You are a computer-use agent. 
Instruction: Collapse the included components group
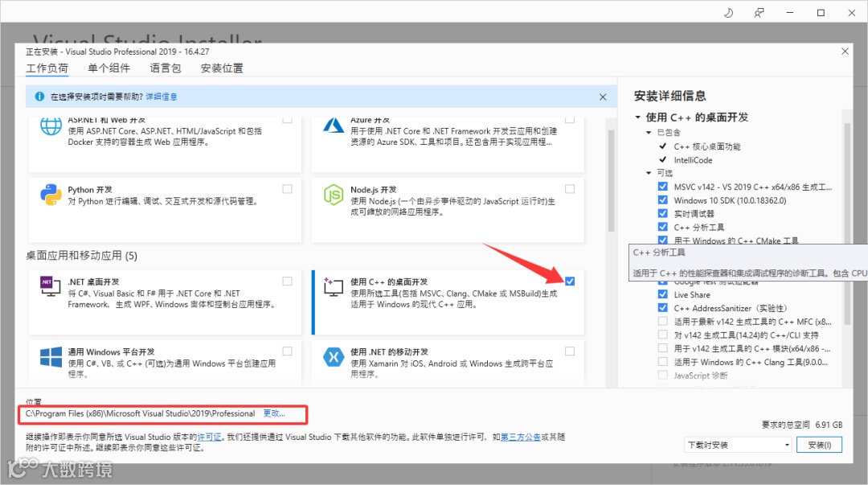pyautogui.click(x=649, y=133)
